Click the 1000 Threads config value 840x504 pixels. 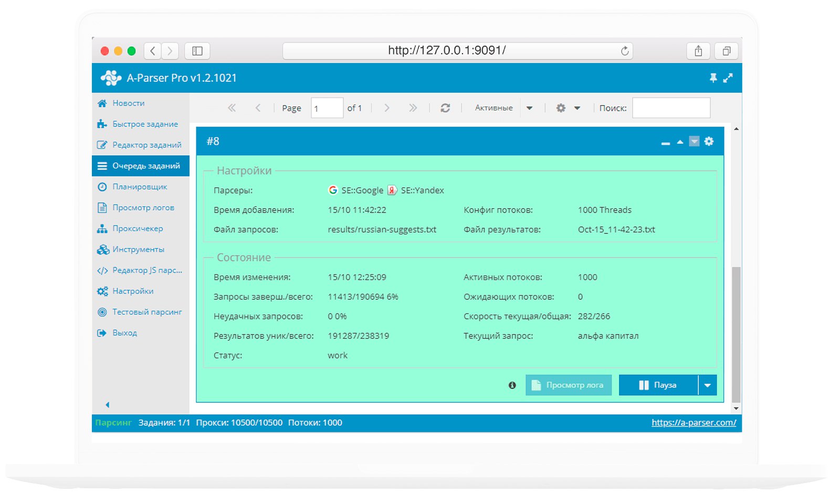(x=605, y=210)
